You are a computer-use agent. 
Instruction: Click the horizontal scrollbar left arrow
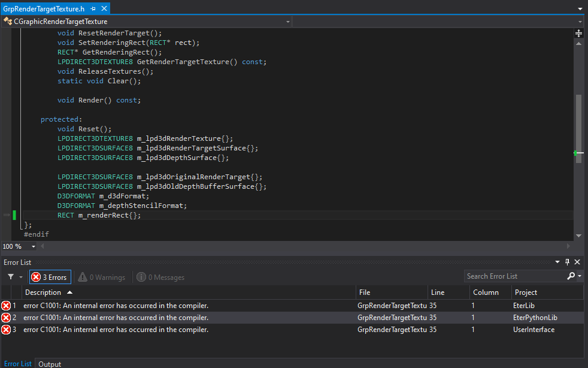pos(42,246)
